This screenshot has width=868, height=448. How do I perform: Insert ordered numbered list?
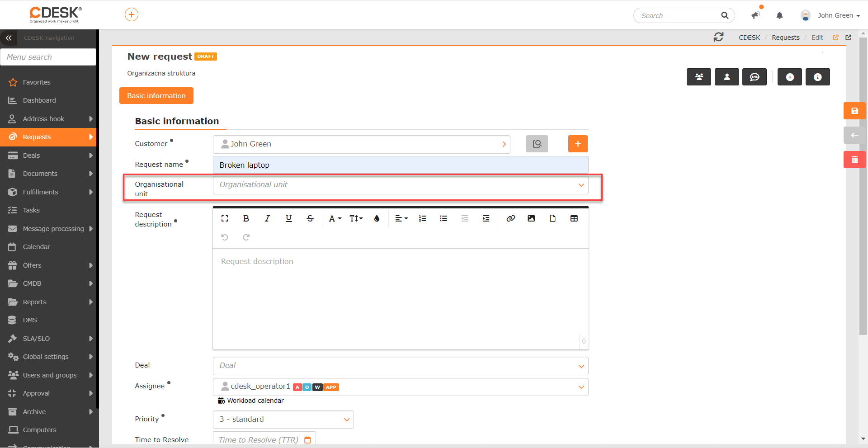coord(422,218)
